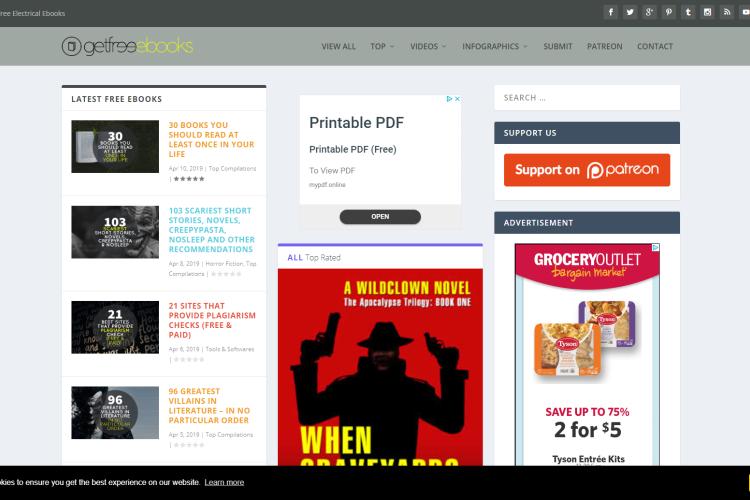
Task: Expand the Videos menu dropdown
Action: 428,46
